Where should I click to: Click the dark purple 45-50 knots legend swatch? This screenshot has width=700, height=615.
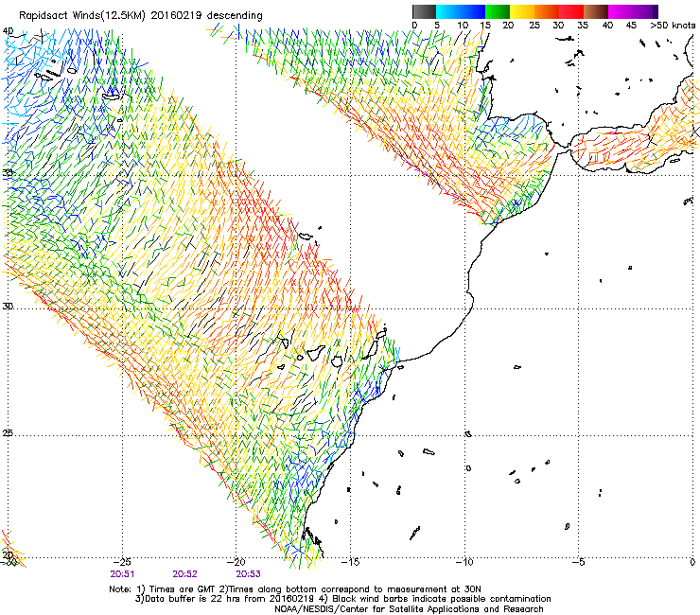[645, 11]
